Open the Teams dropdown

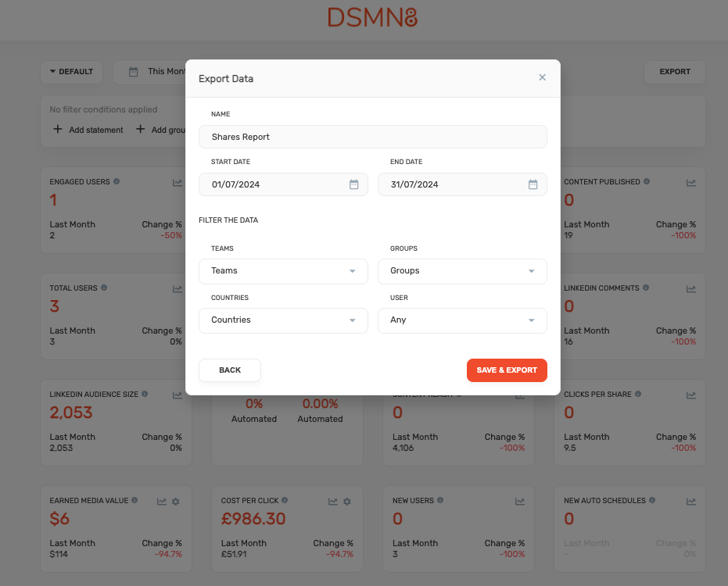(283, 271)
